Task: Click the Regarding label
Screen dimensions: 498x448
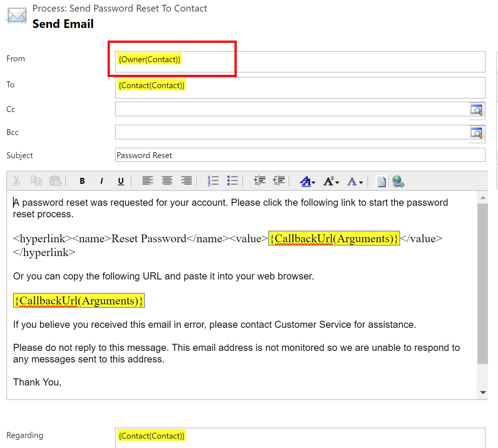Action: 25,435
